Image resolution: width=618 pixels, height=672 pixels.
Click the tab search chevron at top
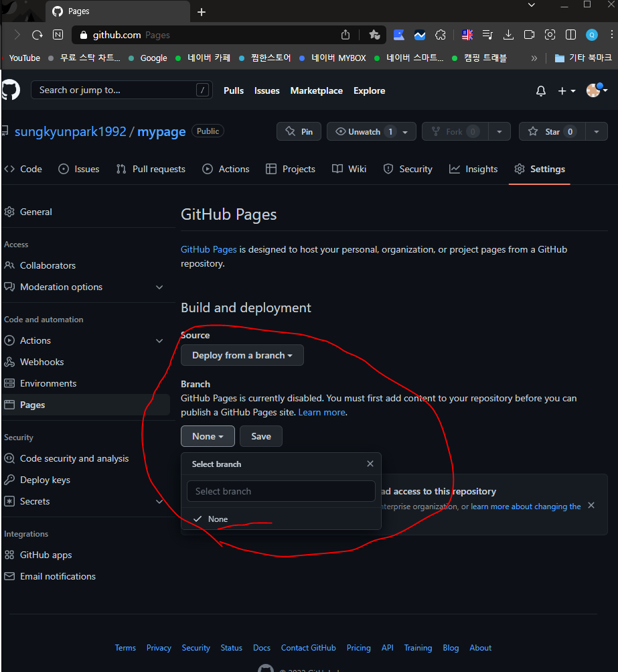point(532,5)
